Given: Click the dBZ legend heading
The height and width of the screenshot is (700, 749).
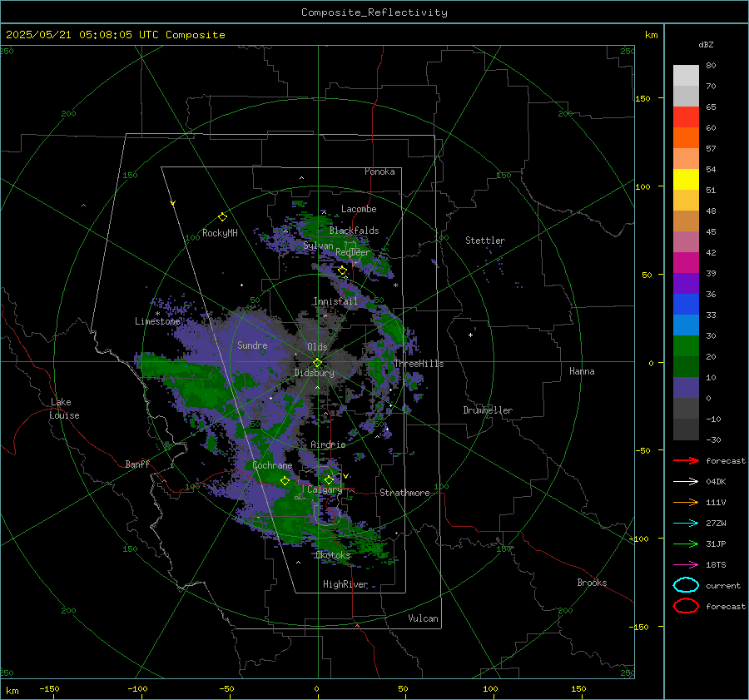Looking at the screenshot, I should coord(706,45).
